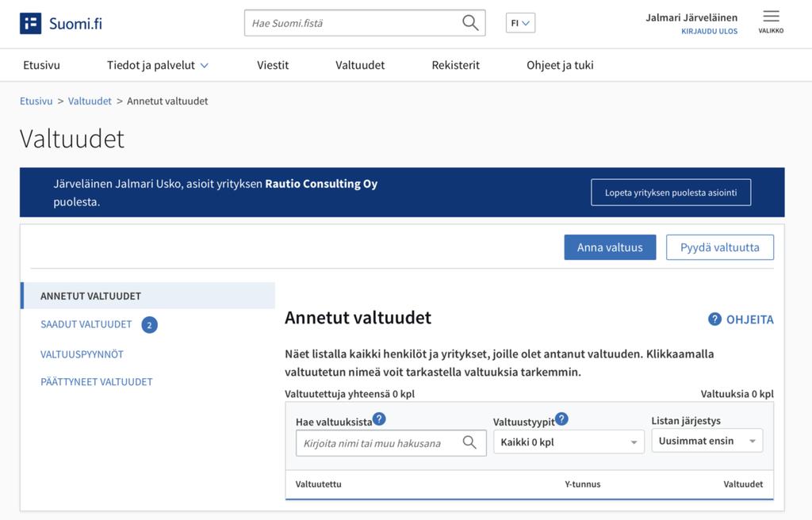Expand the Tiedot ja palvelut menu chevron
This screenshot has width=812, height=520.
point(205,66)
